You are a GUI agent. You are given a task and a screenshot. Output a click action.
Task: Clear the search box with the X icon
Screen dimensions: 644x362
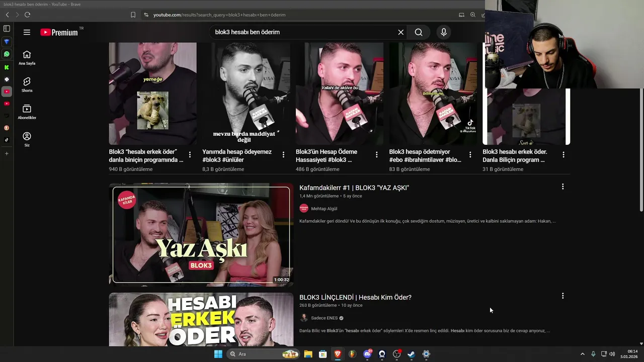(x=400, y=32)
